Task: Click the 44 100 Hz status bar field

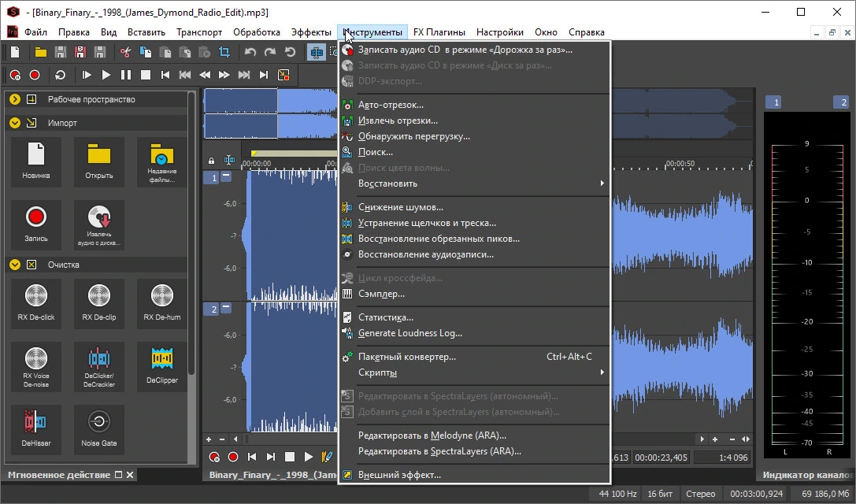Action: 617,494
